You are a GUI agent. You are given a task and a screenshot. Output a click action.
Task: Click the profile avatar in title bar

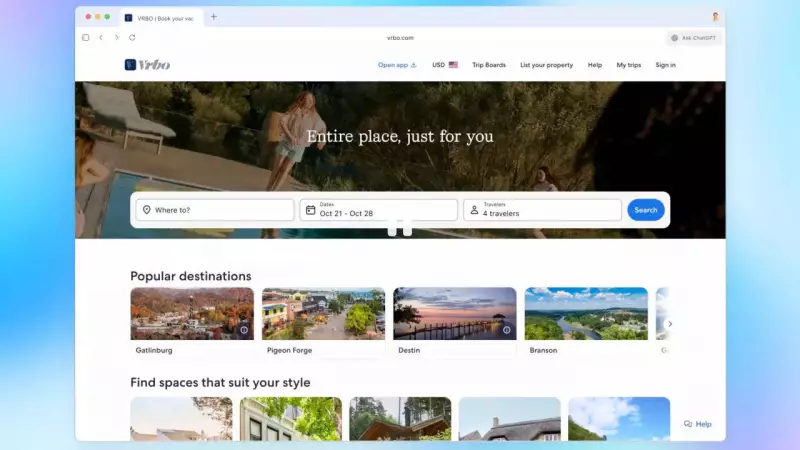(715, 17)
